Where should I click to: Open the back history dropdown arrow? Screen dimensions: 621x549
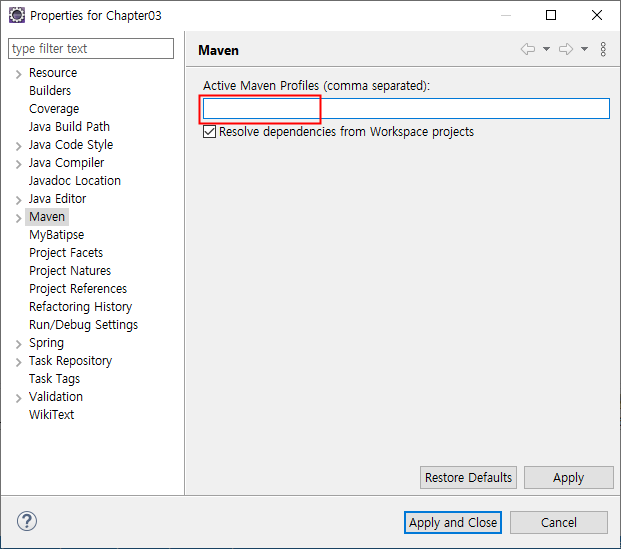pos(546,50)
